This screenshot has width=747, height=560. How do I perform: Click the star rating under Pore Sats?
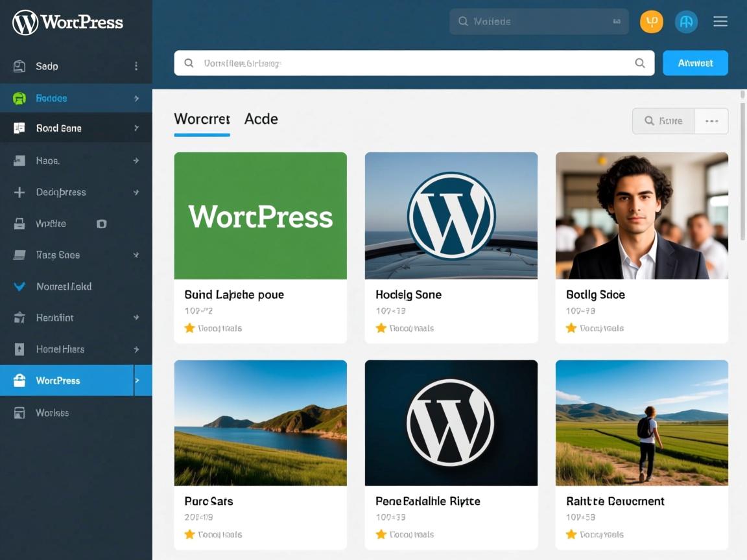point(190,535)
